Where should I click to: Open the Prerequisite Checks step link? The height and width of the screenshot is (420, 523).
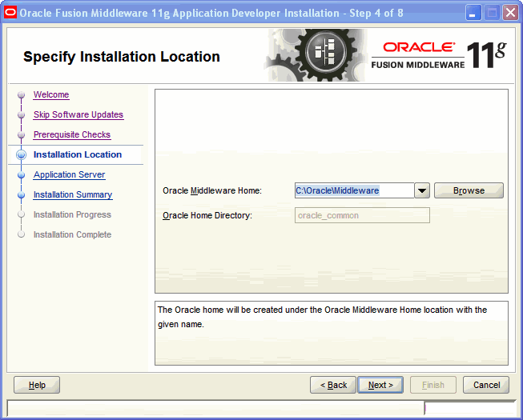pos(72,134)
